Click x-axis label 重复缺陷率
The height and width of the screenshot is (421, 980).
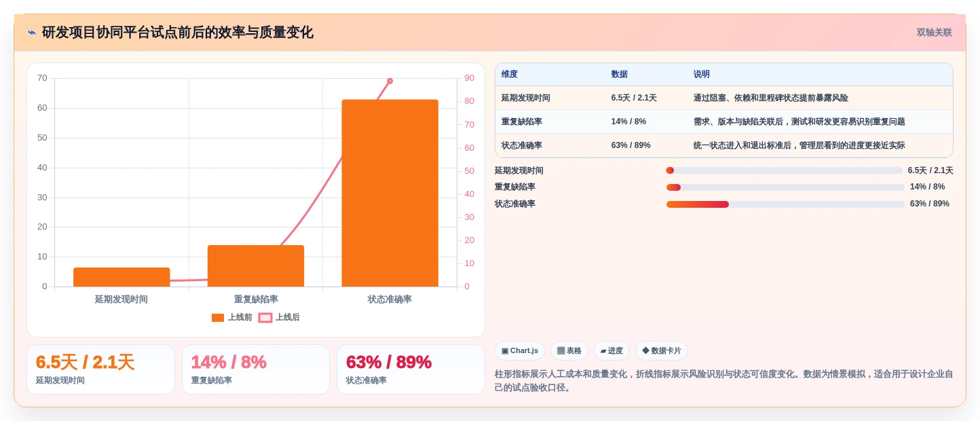256,299
